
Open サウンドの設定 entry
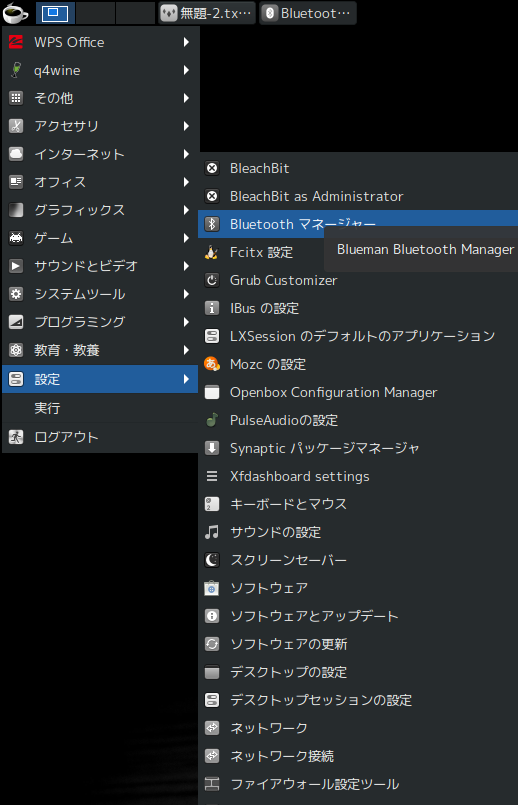[358, 532]
